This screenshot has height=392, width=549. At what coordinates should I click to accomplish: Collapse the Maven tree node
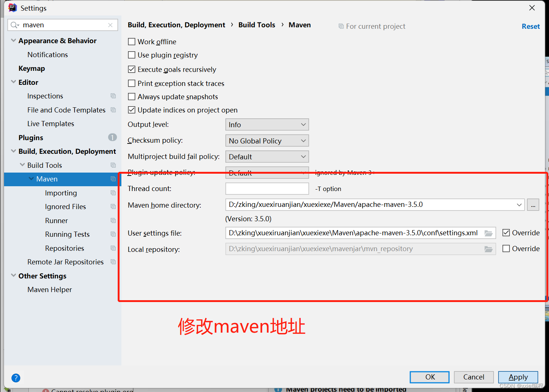(x=31, y=178)
